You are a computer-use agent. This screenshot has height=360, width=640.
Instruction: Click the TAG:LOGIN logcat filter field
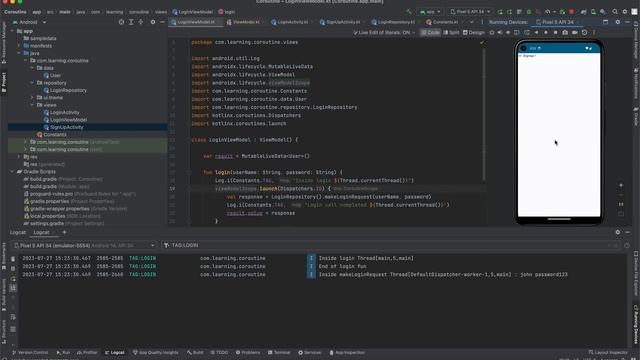point(391,245)
